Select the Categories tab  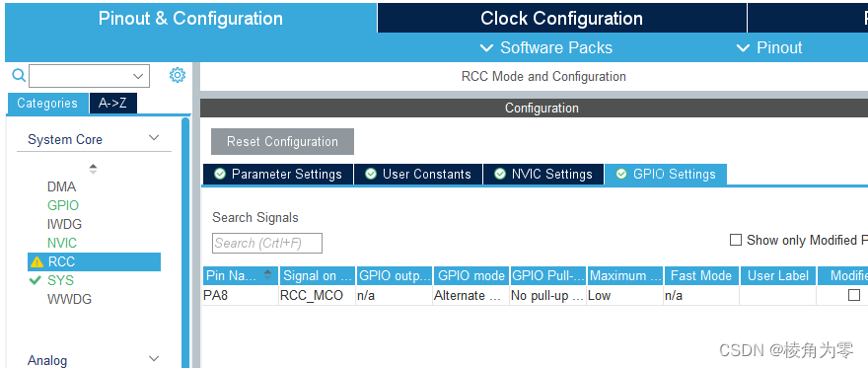[x=47, y=104]
